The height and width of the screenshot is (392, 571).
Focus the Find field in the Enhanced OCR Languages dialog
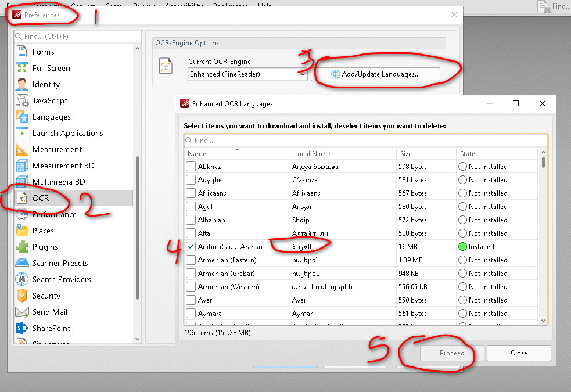point(366,141)
